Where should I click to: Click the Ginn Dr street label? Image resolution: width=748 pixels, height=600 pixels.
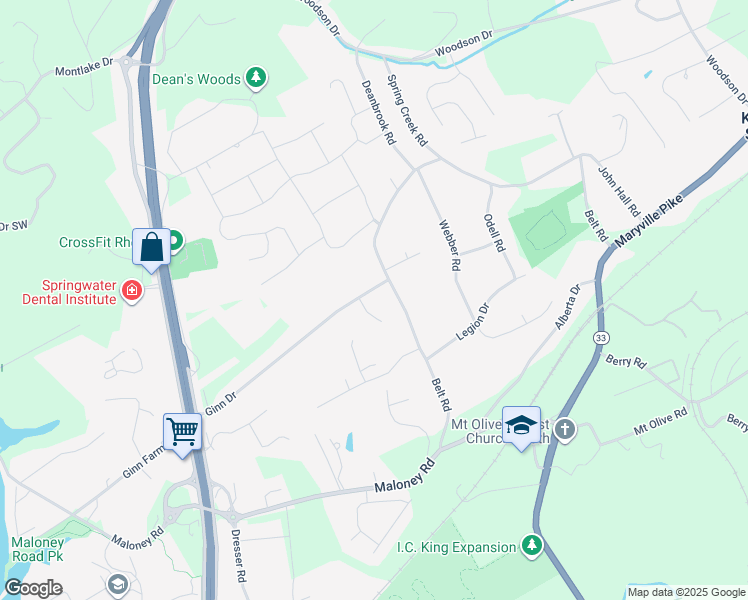coord(220,404)
